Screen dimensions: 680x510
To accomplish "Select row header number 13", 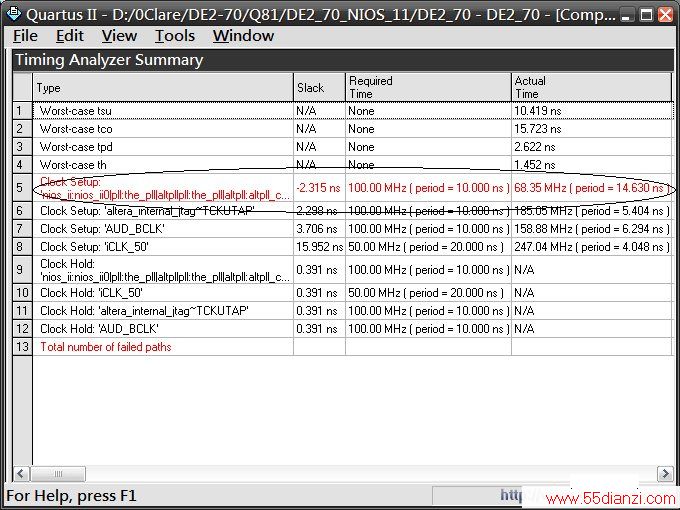I will (x=23, y=347).
